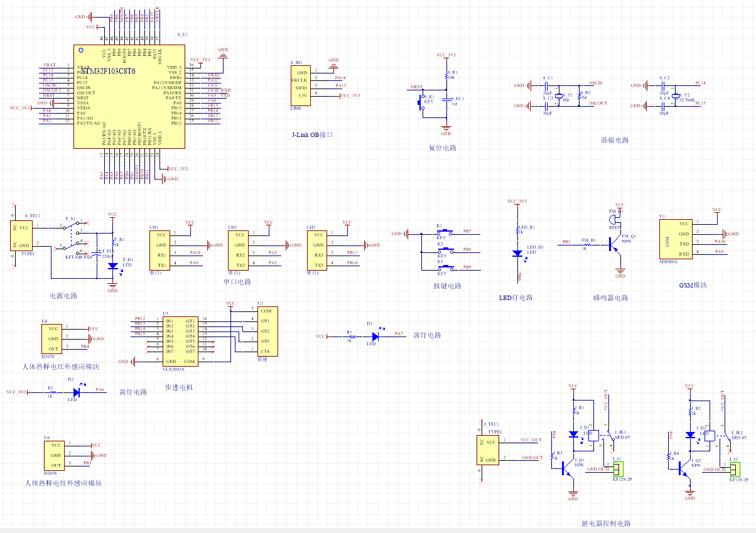Click the '串口电路' title text
756x533 pixels.
tap(237, 282)
